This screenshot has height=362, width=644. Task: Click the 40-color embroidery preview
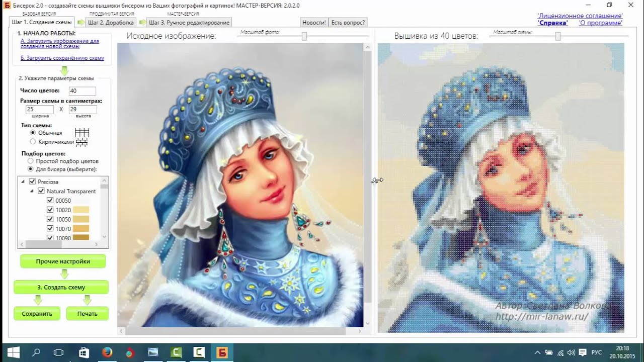coord(501,188)
